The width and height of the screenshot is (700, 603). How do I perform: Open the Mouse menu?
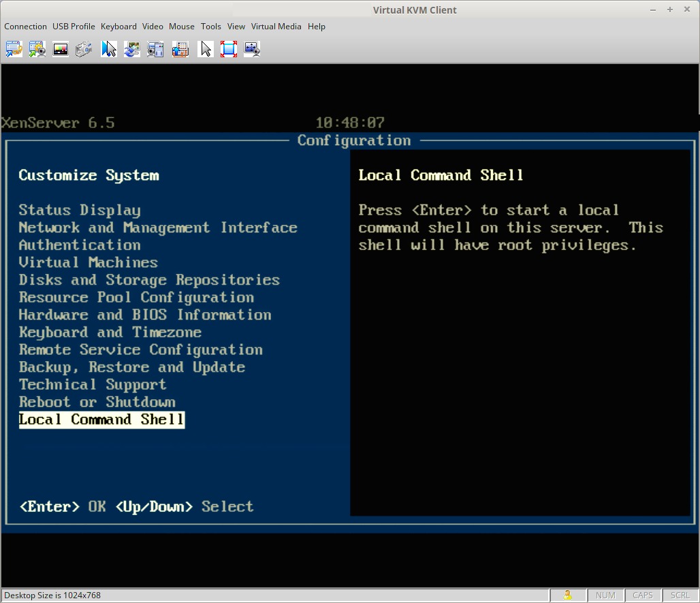click(x=182, y=27)
